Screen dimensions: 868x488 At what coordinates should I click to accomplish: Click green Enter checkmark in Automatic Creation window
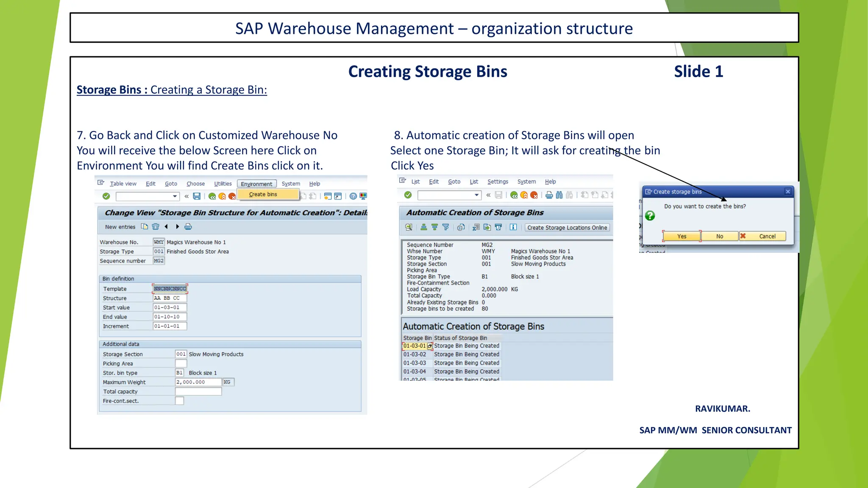pyautogui.click(x=408, y=195)
